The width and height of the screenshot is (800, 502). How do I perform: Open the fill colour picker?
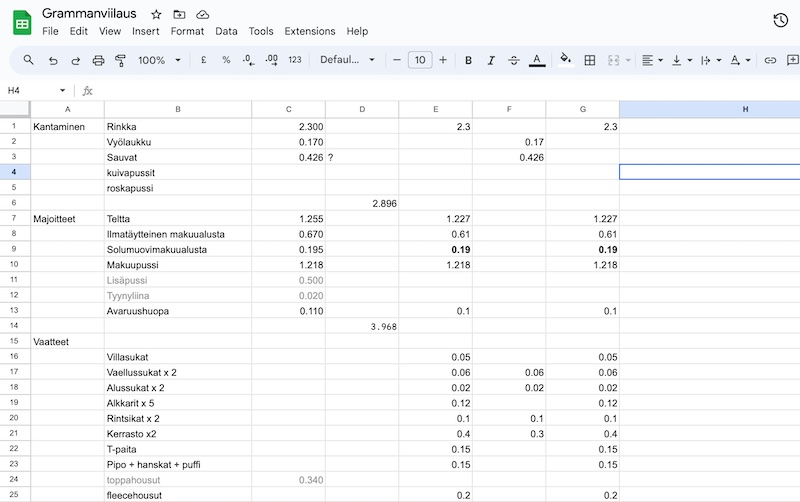(565, 60)
